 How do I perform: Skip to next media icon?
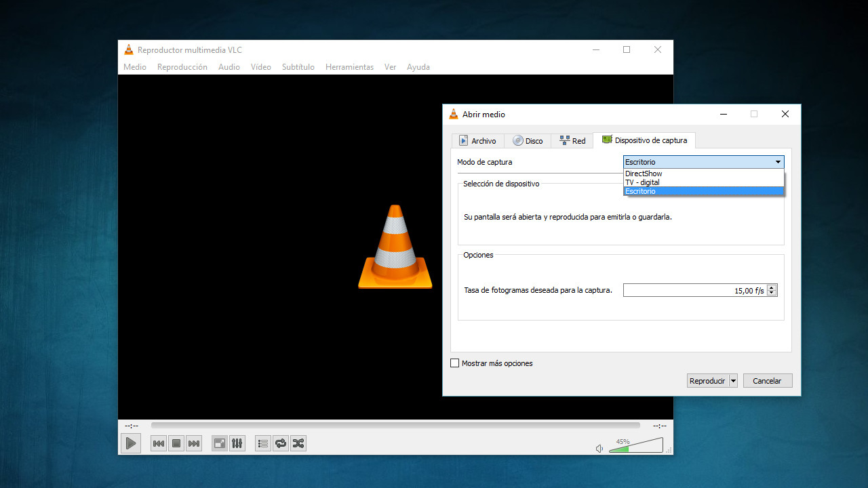(x=193, y=443)
